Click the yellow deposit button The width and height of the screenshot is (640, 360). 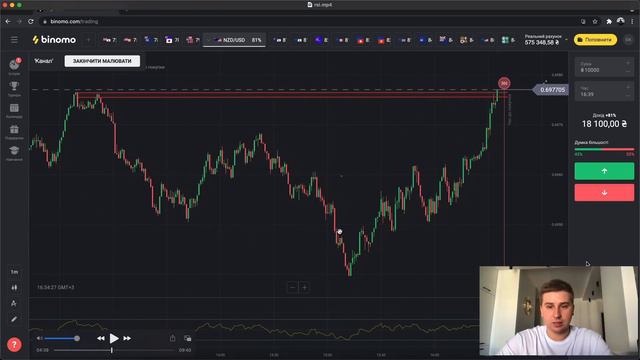595,40
